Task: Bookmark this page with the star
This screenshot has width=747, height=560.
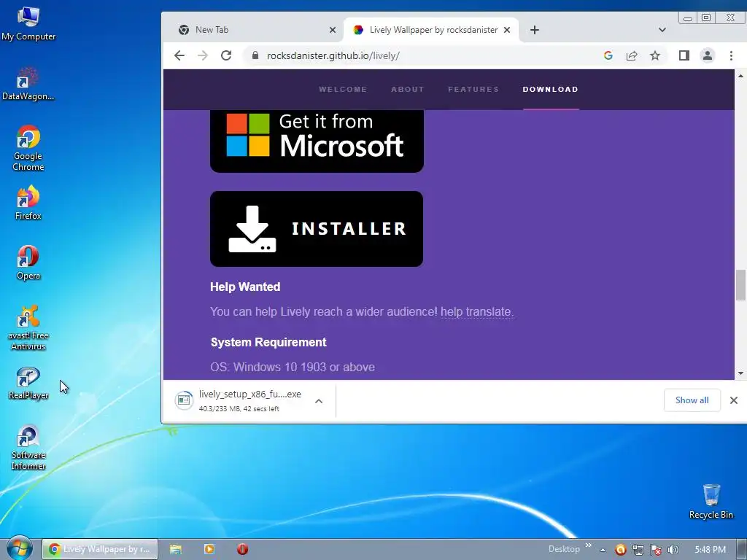Action: [x=655, y=55]
